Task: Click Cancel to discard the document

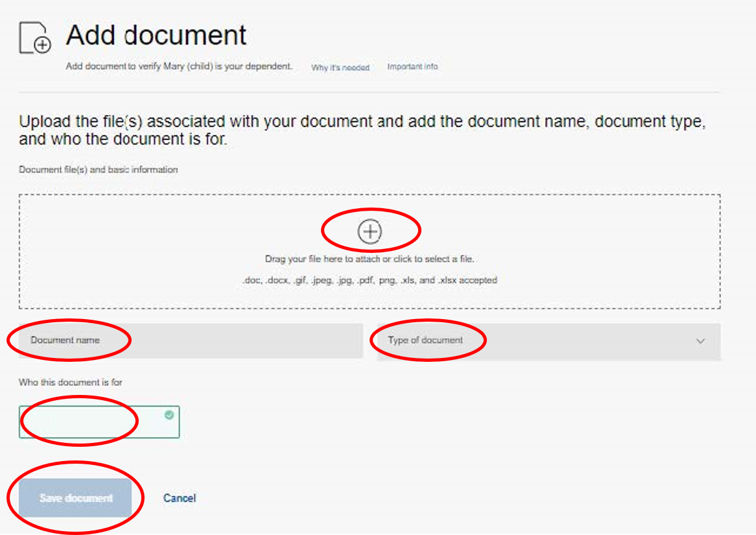Action: point(179,497)
